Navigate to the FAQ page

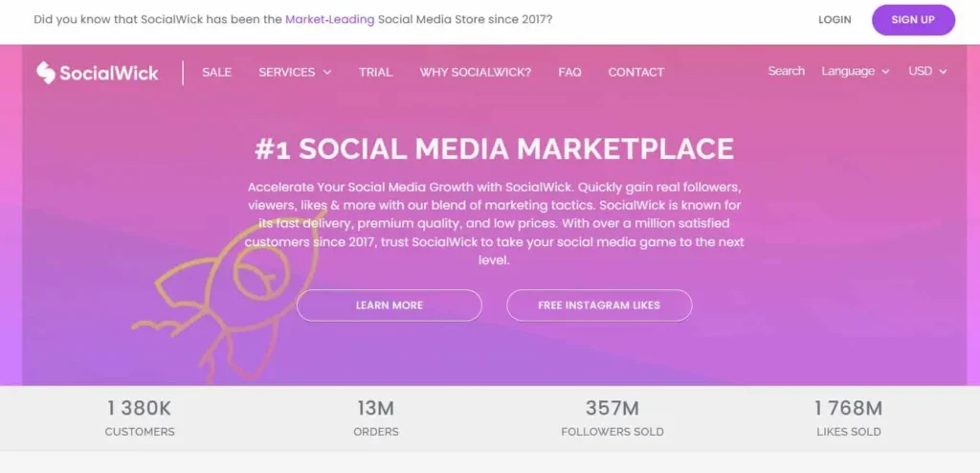(569, 72)
